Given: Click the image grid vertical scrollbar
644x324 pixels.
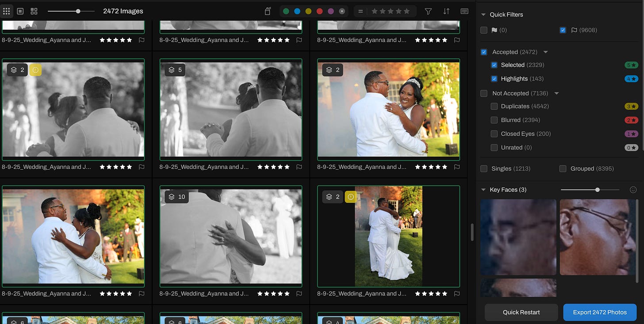Looking at the screenshot, I should pyautogui.click(x=472, y=232).
